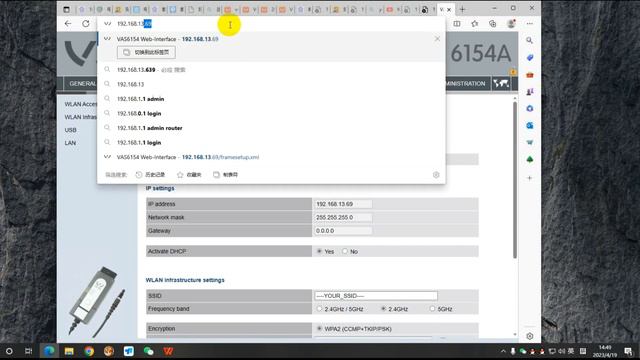
Task: Select No for Activate DHCP
Action: [x=345, y=251]
